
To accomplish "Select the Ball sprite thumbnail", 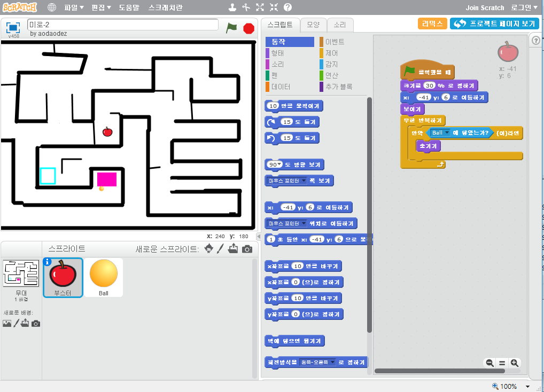I will point(103,277).
